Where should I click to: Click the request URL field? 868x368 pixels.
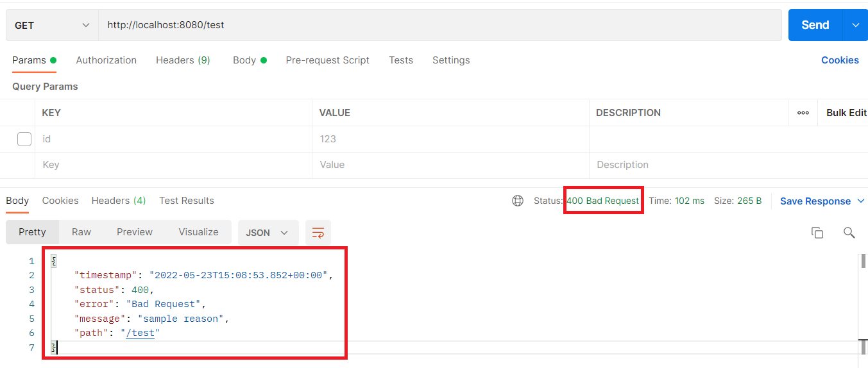point(440,25)
